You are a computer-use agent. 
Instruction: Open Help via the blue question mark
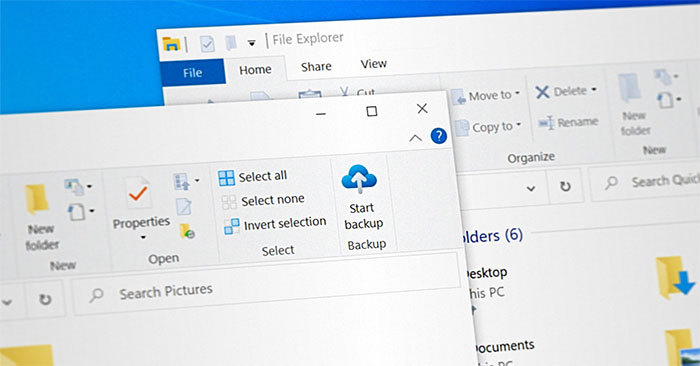(x=439, y=136)
